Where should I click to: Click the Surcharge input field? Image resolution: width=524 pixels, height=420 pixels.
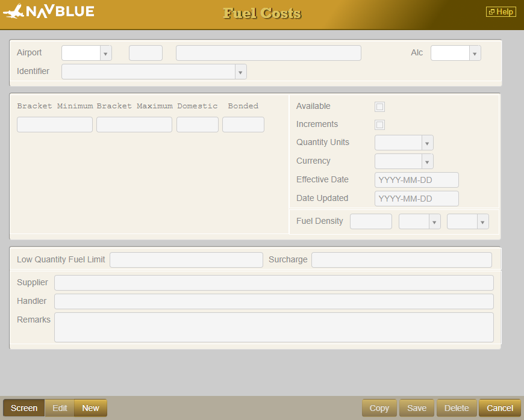402,260
